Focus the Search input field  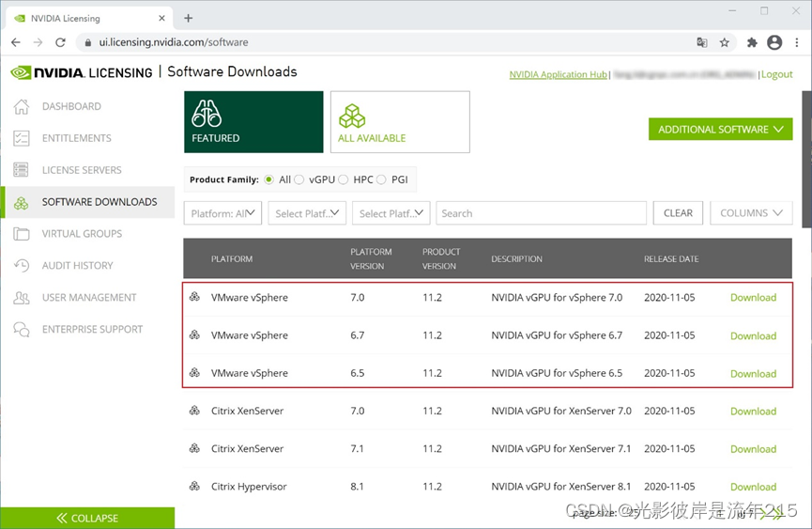pyautogui.click(x=541, y=213)
